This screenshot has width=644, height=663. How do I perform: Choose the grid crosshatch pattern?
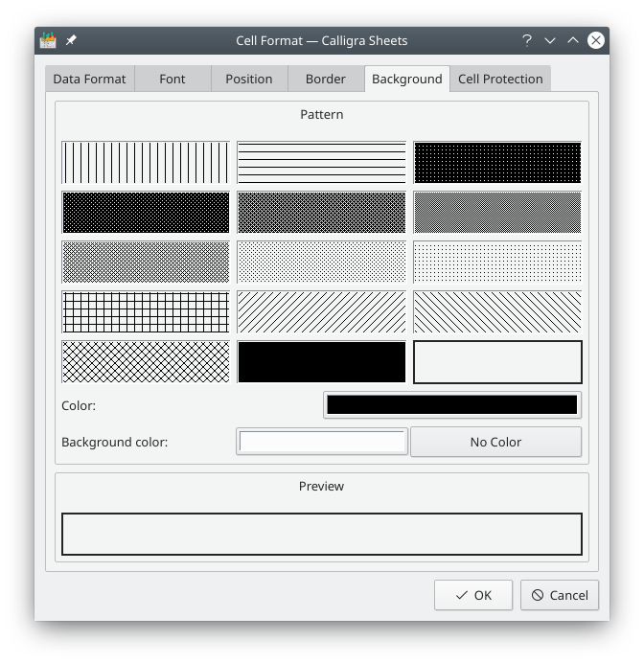146,311
